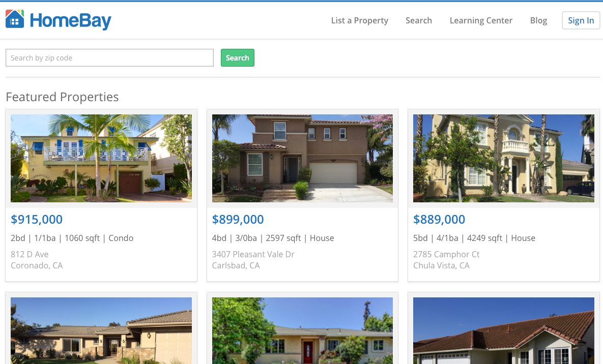Image resolution: width=603 pixels, height=364 pixels.
Task: Open the 3407 Pleasant Vale Dr photo
Action: coord(302,159)
